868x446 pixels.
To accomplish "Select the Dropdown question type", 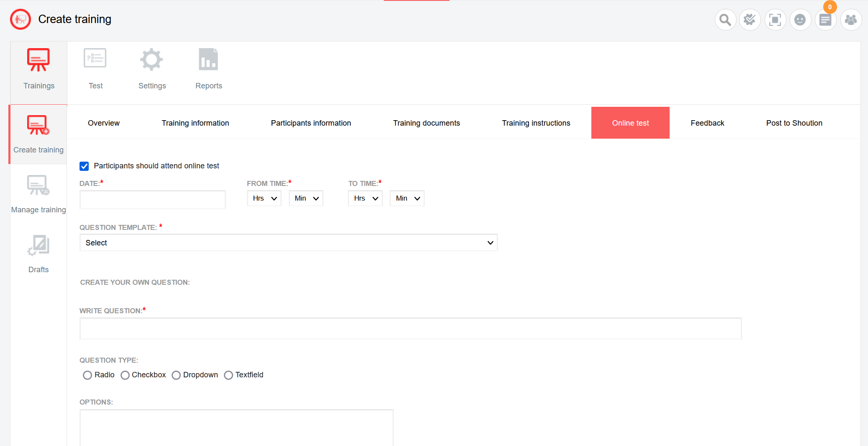I will click(x=176, y=375).
